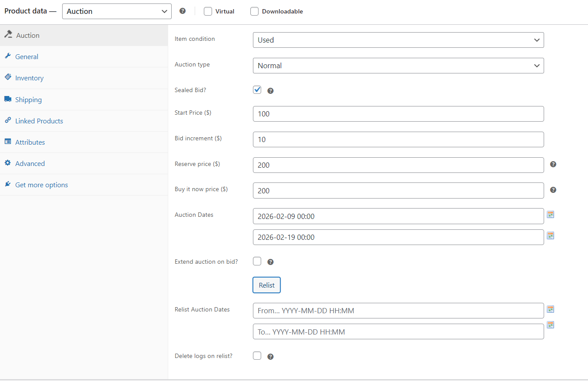Viewport: 588px width, 381px height.
Task: Click help icon next to Buy it now price
Action: [x=553, y=190]
